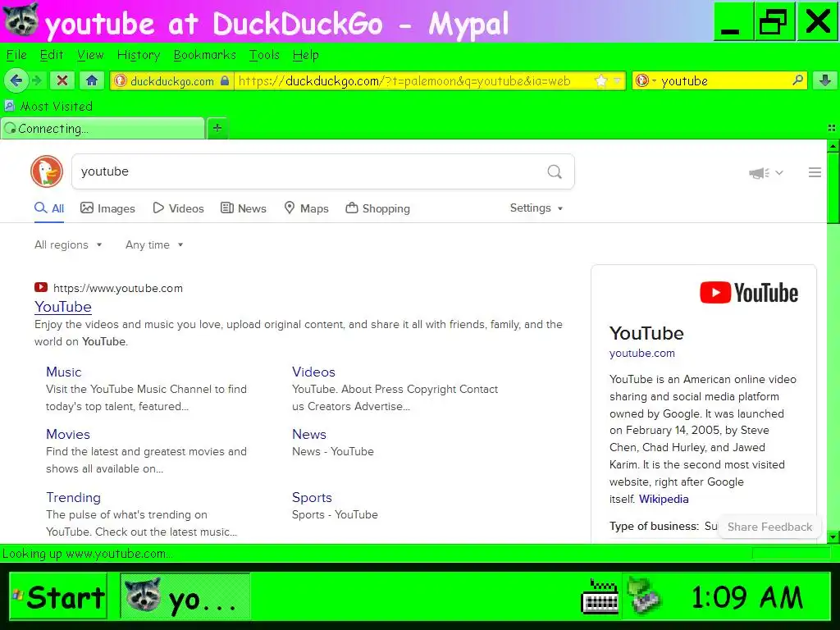Screen dimensions: 840x630
Task: Click the network computers tray icon
Action: 645,596
